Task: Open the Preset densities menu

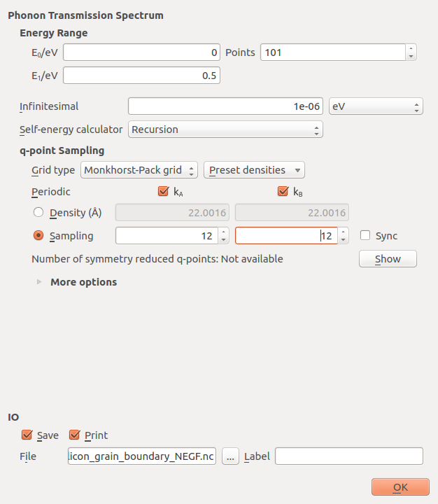Action: click(x=254, y=170)
